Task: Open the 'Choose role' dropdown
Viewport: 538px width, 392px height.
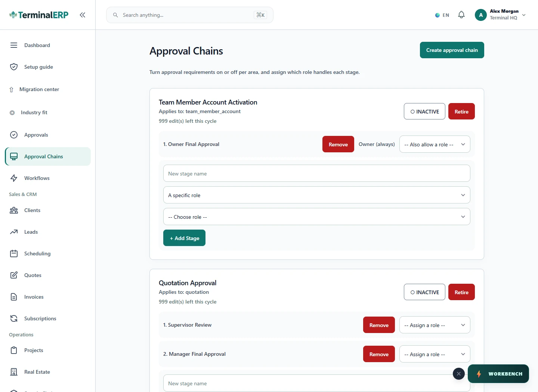Action: (x=317, y=217)
